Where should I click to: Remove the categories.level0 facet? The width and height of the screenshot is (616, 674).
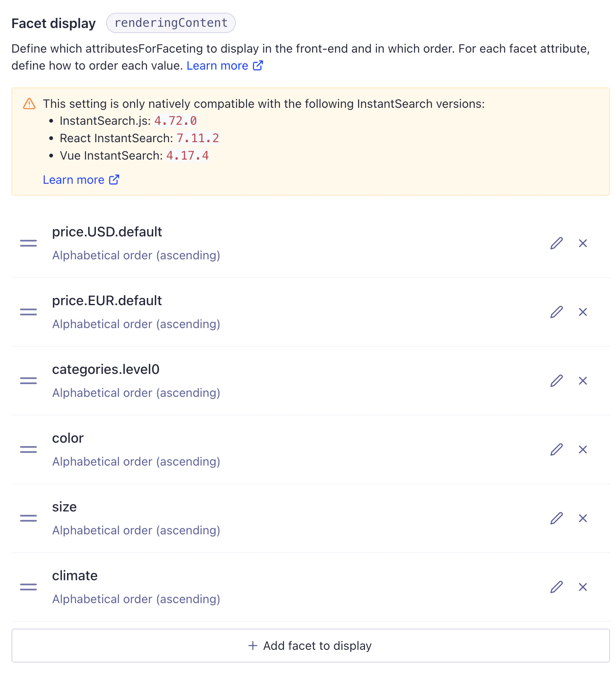click(583, 381)
